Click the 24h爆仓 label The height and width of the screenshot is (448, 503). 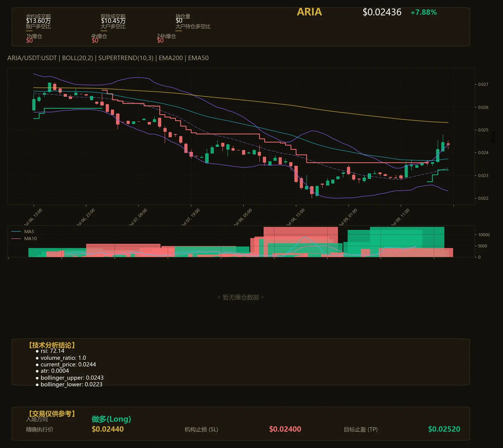click(166, 36)
